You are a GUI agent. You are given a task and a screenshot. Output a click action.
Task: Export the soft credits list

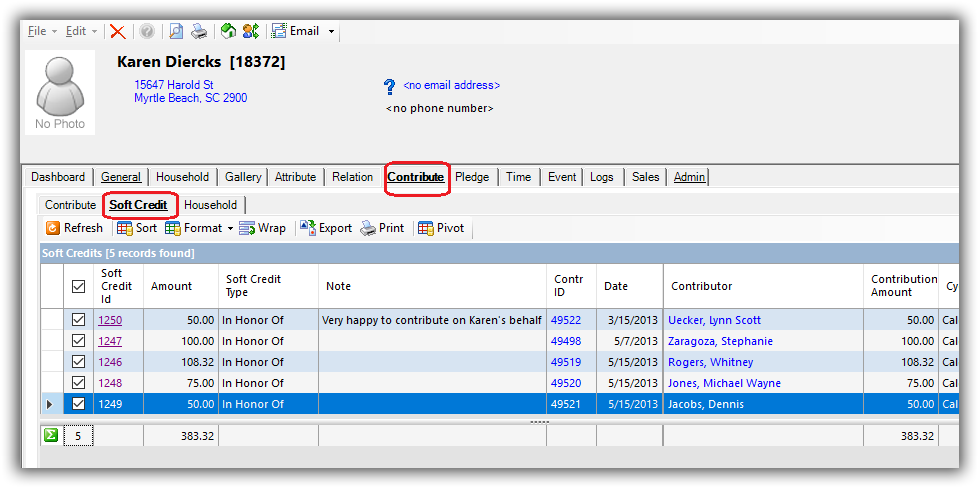pyautogui.click(x=326, y=228)
